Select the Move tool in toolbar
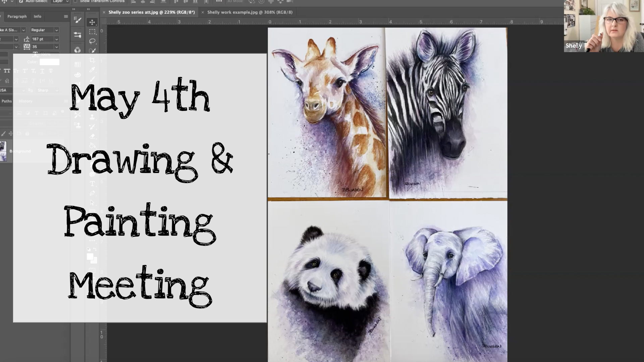Image resolution: width=644 pixels, height=362 pixels. tap(92, 22)
